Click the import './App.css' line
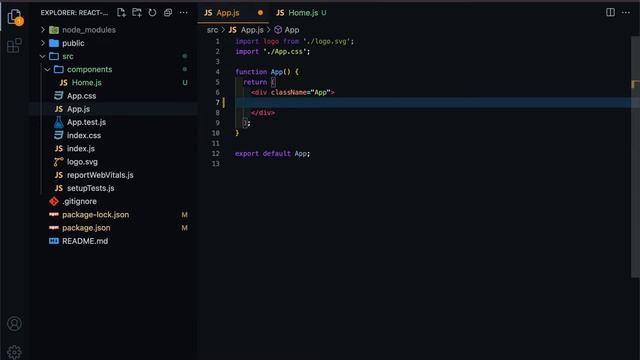640x360 pixels. click(x=273, y=51)
